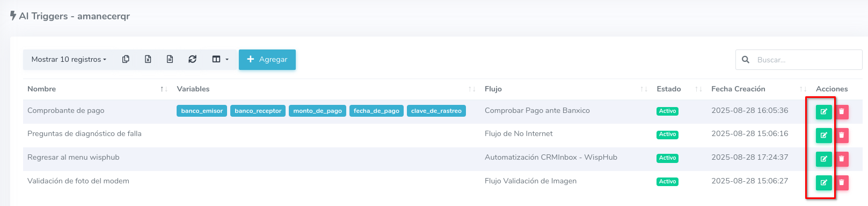Click Activo badge for 'Comprobante de pago'
868x206 pixels.
(667, 111)
